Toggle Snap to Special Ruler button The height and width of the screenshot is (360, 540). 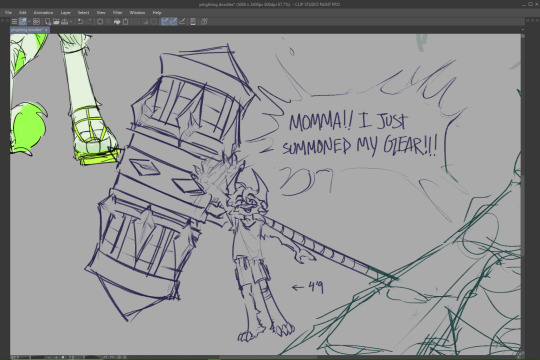pos(173,22)
